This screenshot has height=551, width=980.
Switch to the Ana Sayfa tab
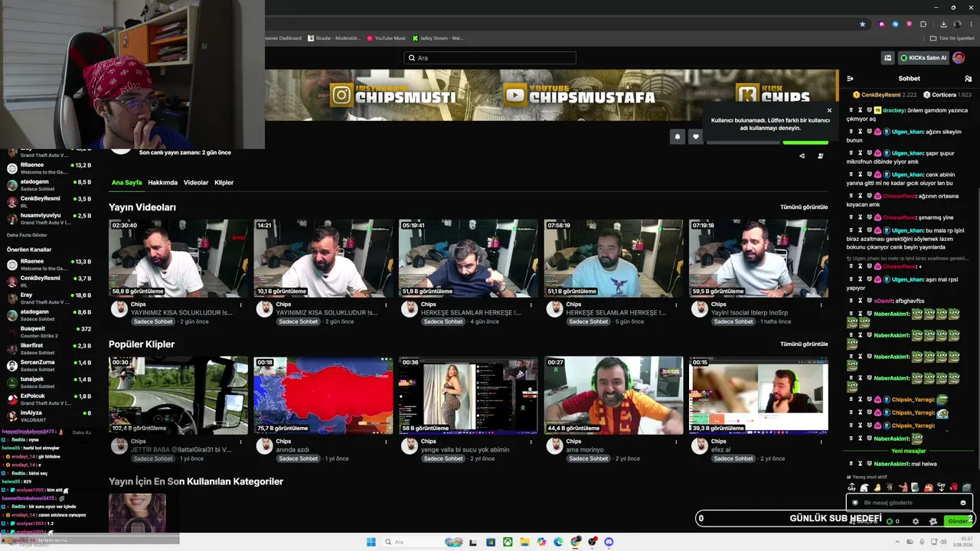click(126, 183)
